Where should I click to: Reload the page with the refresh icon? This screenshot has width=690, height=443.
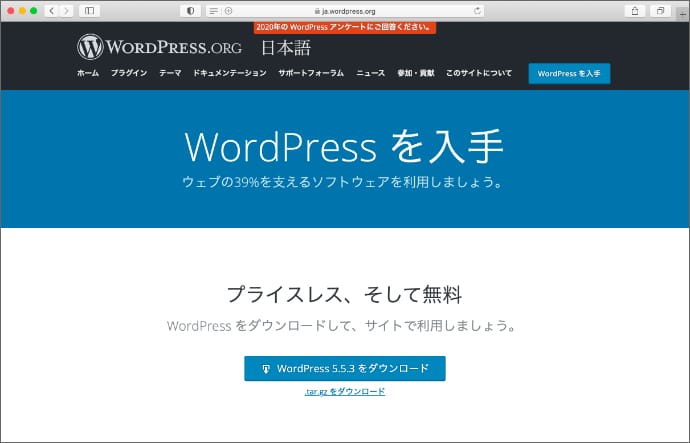(x=477, y=10)
